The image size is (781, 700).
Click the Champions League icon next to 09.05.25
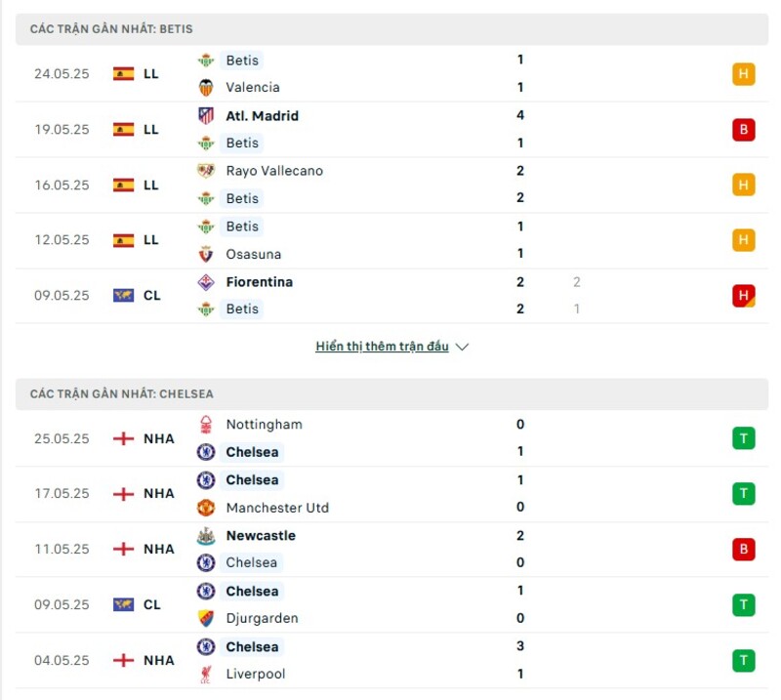[x=123, y=295]
